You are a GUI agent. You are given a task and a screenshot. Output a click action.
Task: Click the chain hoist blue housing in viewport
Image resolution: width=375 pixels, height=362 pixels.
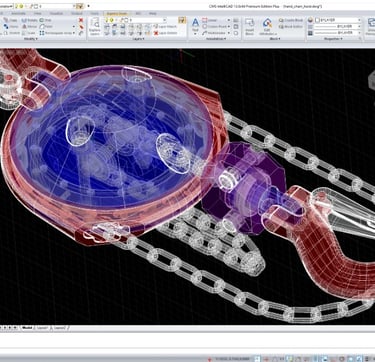click(x=110, y=140)
